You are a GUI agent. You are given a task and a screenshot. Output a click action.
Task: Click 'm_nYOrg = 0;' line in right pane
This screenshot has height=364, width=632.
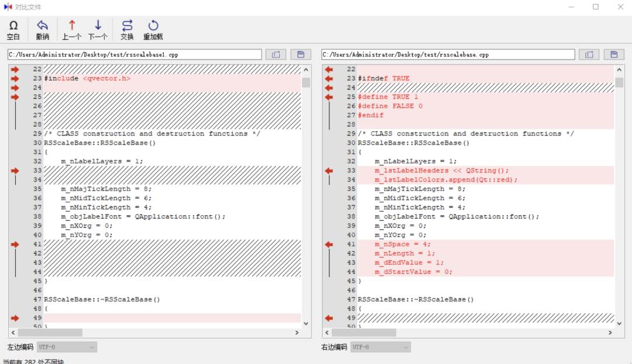tap(401, 235)
